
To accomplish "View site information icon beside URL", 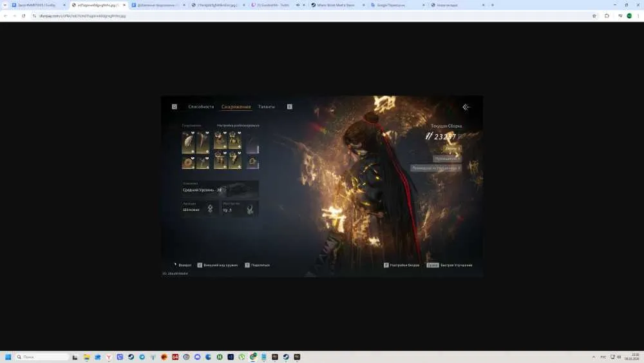I will (x=35, y=16).
